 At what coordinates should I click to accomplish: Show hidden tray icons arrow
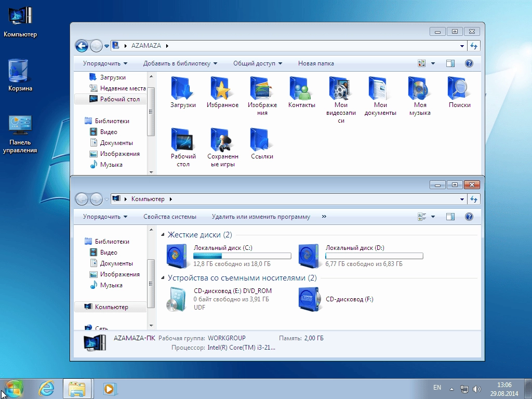pos(451,389)
